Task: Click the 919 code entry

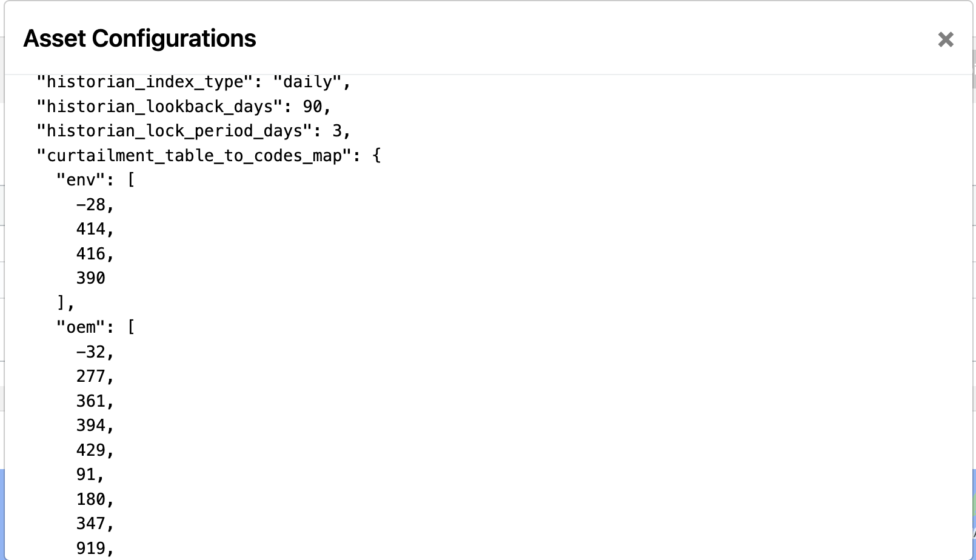Action: point(90,548)
